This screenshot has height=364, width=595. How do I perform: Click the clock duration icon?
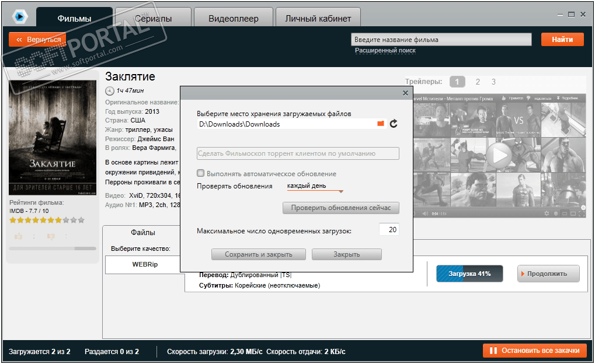click(109, 90)
